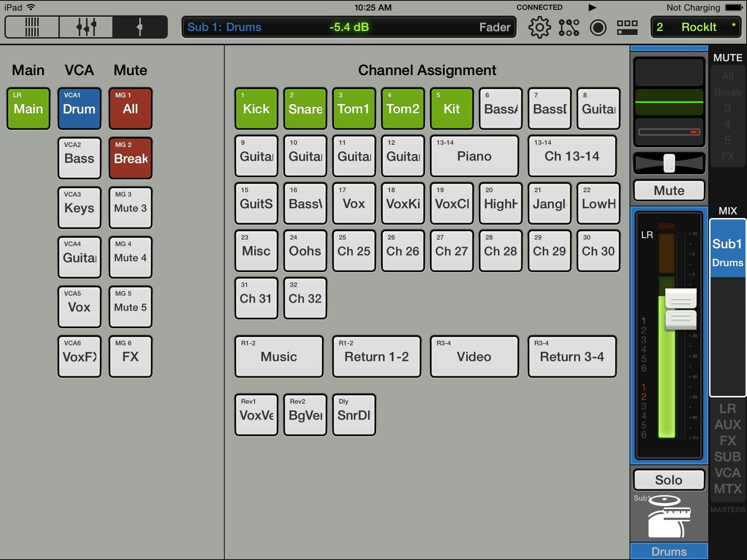Viewport: 747px width, 560px height.
Task: Select the single fader view icon
Action: click(140, 27)
